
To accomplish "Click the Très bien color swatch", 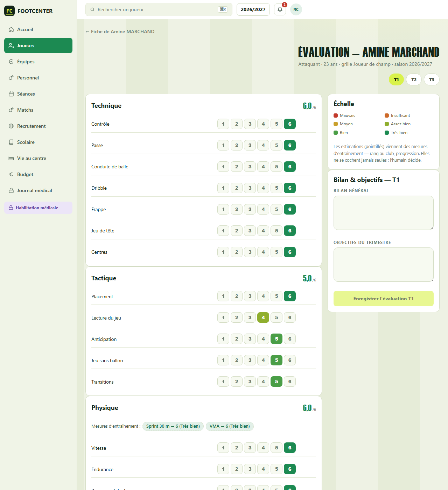I will tap(387, 133).
